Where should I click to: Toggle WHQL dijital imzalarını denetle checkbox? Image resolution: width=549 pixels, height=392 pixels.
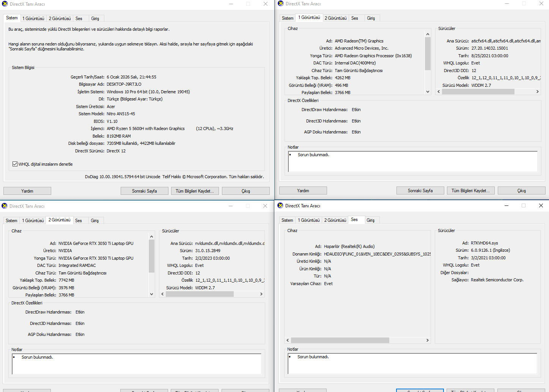tap(15, 164)
